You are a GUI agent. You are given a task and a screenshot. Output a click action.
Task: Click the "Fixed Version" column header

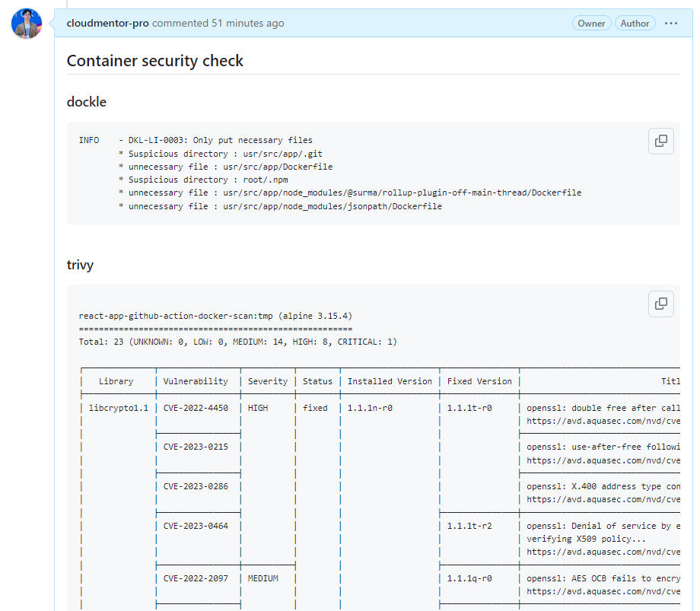click(479, 381)
